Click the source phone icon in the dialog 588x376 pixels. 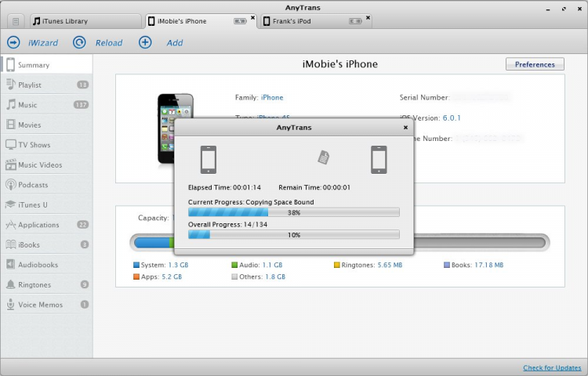coord(209,160)
